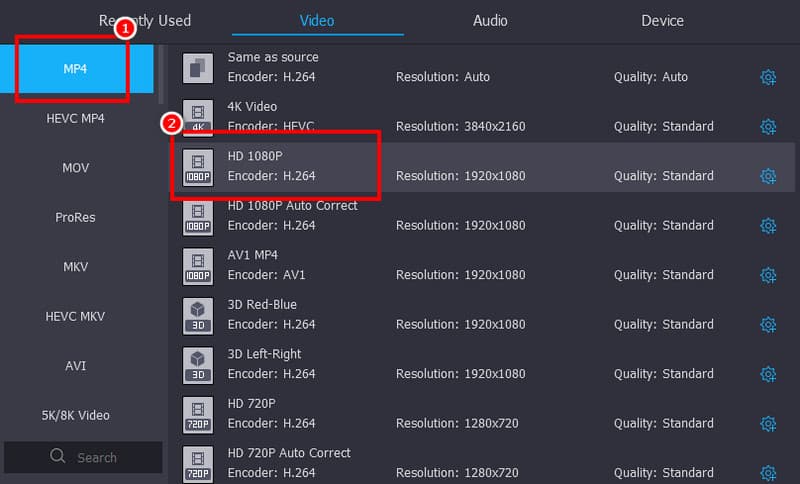Open the AV1 MP4 preset settings gear
The width and height of the screenshot is (800, 484).
pyautogui.click(x=768, y=275)
